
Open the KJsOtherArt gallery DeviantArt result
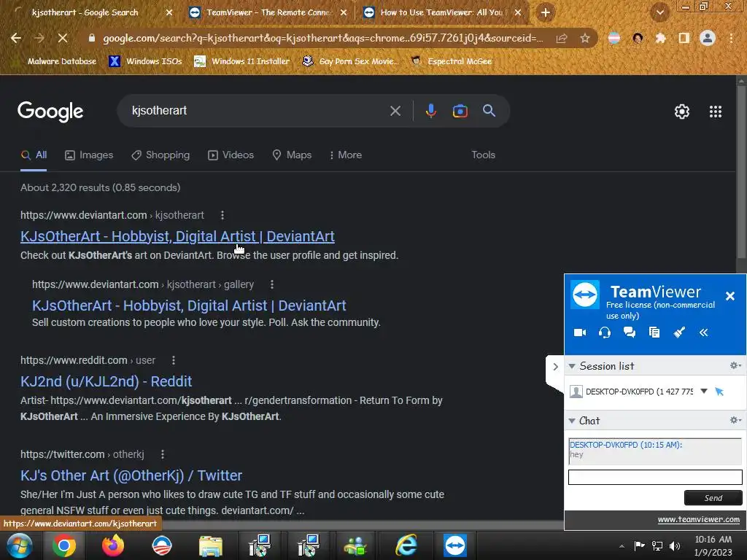pyautogui.click(x=189, y=306)
